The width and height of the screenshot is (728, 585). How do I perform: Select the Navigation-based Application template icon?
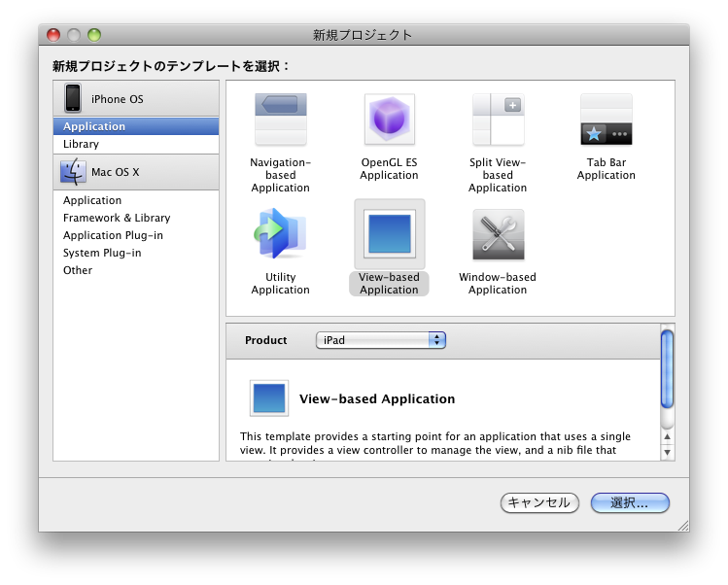point(280,120)
